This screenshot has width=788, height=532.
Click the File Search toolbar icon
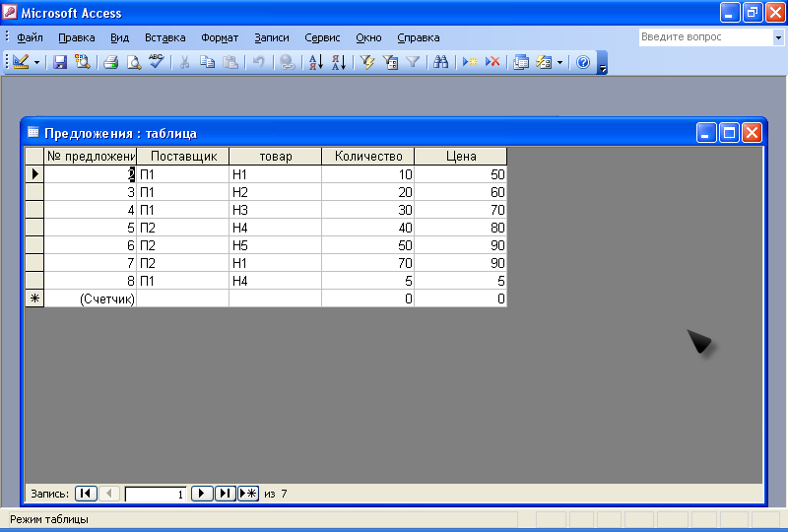point(82,62)
